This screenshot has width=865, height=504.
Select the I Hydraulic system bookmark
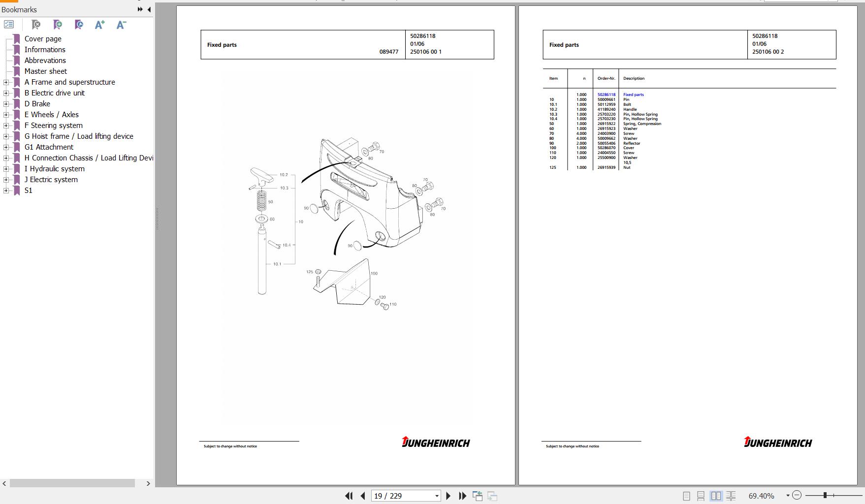point(55,169)
